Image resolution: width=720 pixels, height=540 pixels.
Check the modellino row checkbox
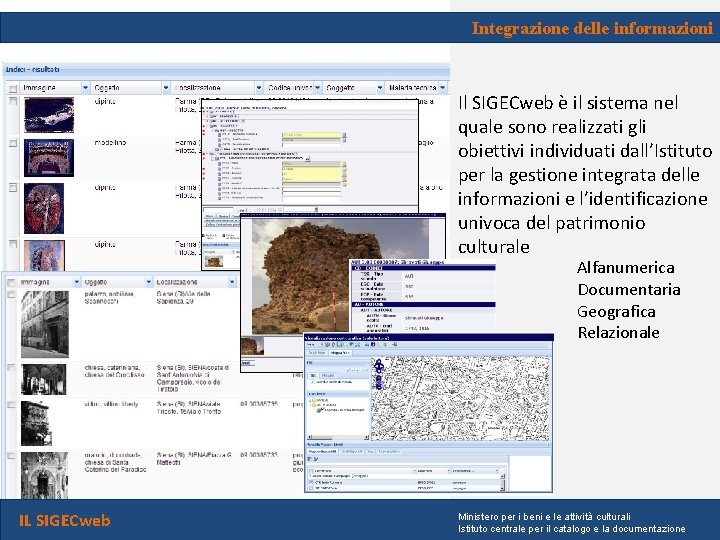tap(13, 143)
